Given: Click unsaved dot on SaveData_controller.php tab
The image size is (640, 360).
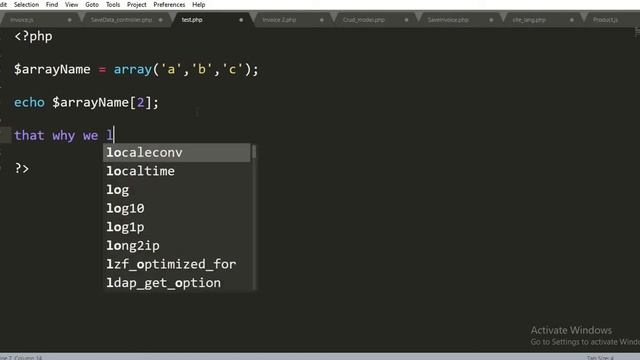Looking at the screenshot, I should (160, 20).
